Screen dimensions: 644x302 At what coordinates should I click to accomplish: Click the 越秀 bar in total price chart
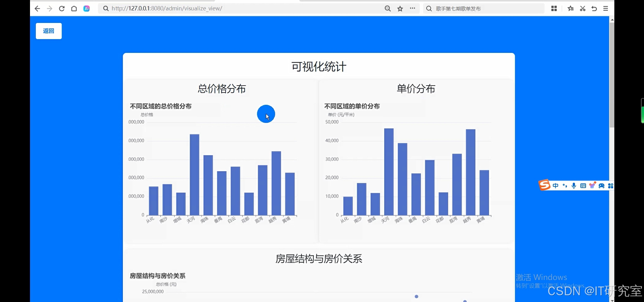click(x=276, y=183)
